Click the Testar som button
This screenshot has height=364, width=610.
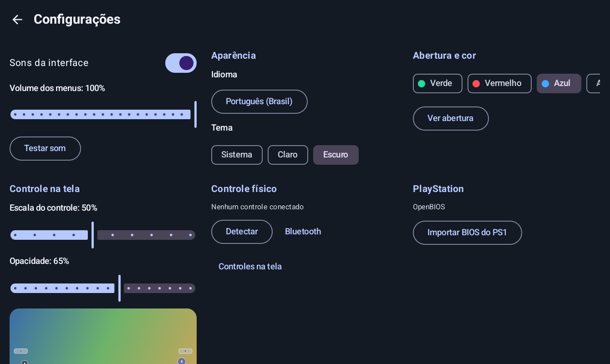tap(45, 148)
